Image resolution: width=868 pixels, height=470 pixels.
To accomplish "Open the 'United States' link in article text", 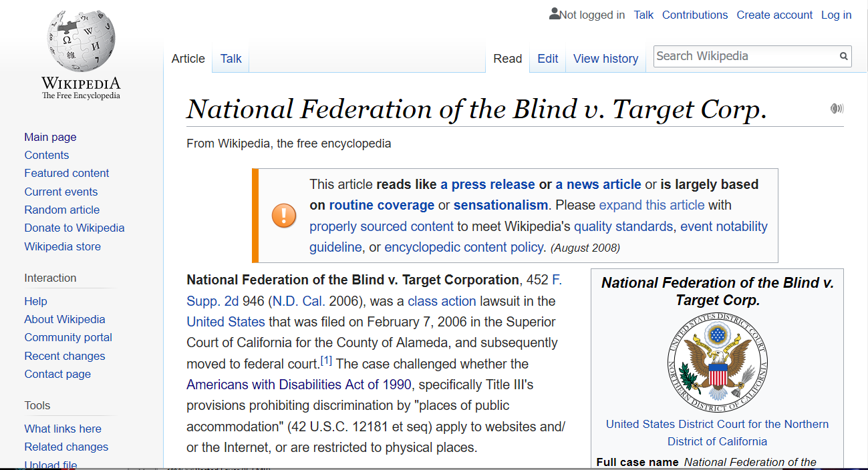I will 226,322.
